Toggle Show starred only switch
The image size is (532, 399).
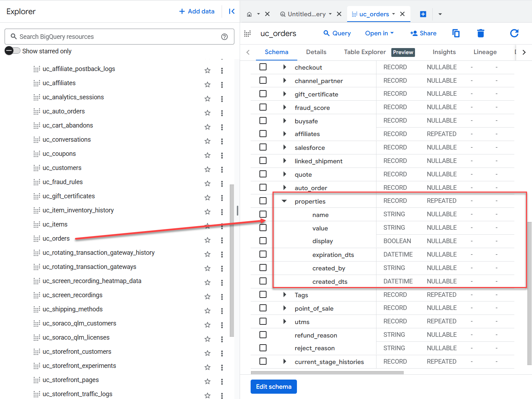tap(12, 51)
